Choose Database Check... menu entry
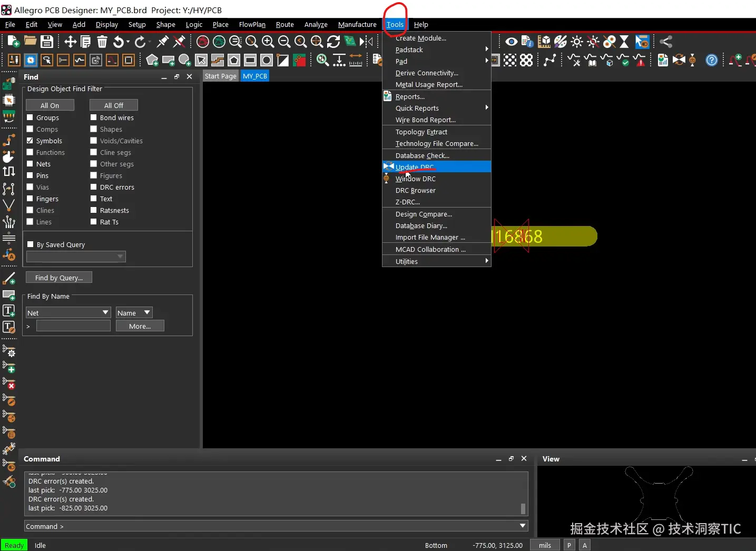The image size is (756, 551). coord(436,155)
